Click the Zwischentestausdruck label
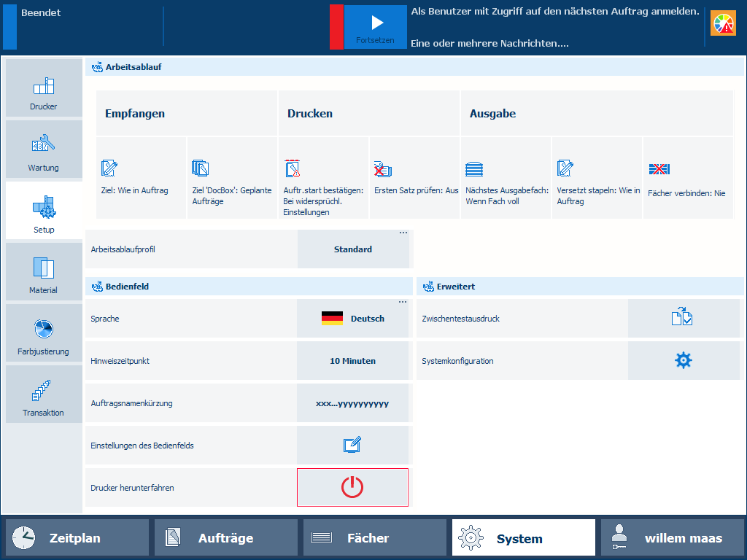747x560 pixels. pyautogui.click(x=461, y=319)
